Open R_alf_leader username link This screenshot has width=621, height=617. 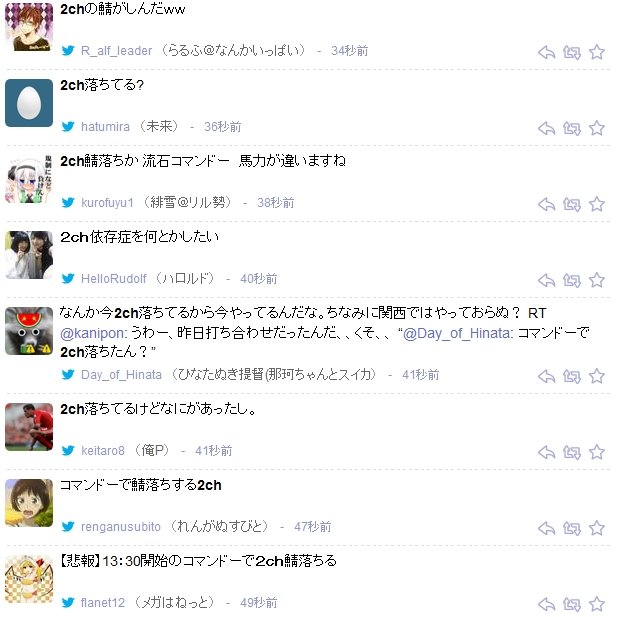point(116,51)
